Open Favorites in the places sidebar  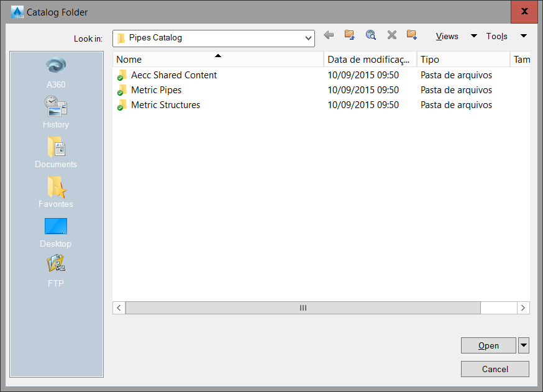point(56,191)
